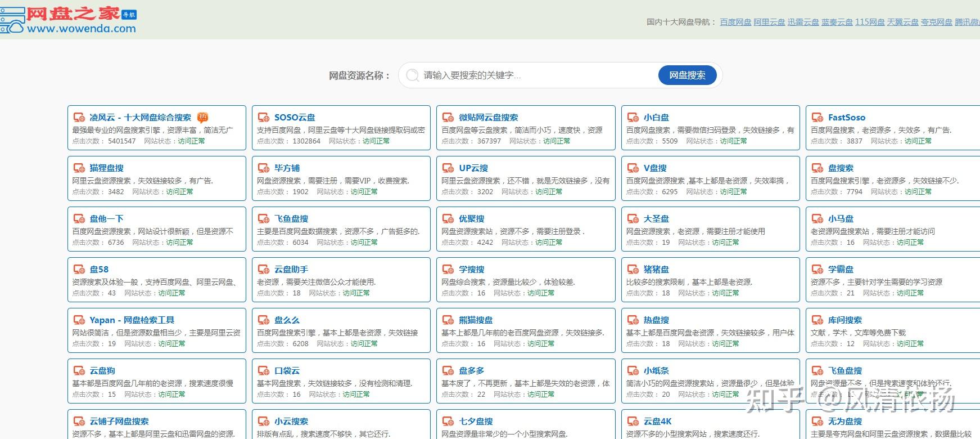Click 5401547 click count on 凌风云 card
The height and width of the screenshot is (439, 980).
click(x=122, y=141)
